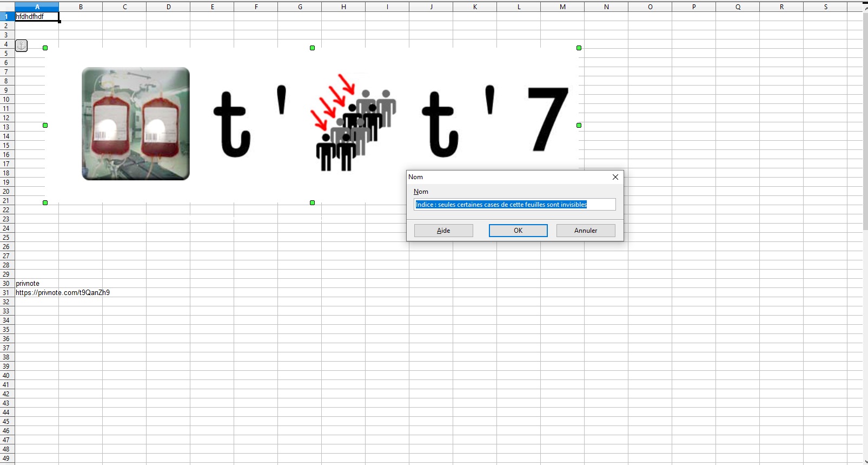Click the privnote.com URL cell

pos(62,293)
